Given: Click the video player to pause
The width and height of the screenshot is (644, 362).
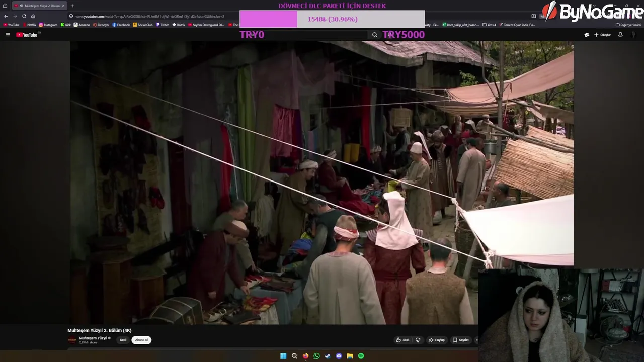Looking at the screenshot, I should pyautogui.click(x=321, y=183).
